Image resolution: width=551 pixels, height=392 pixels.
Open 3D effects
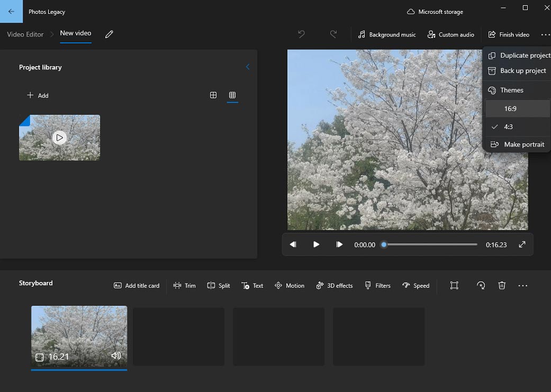click(334, 286)
